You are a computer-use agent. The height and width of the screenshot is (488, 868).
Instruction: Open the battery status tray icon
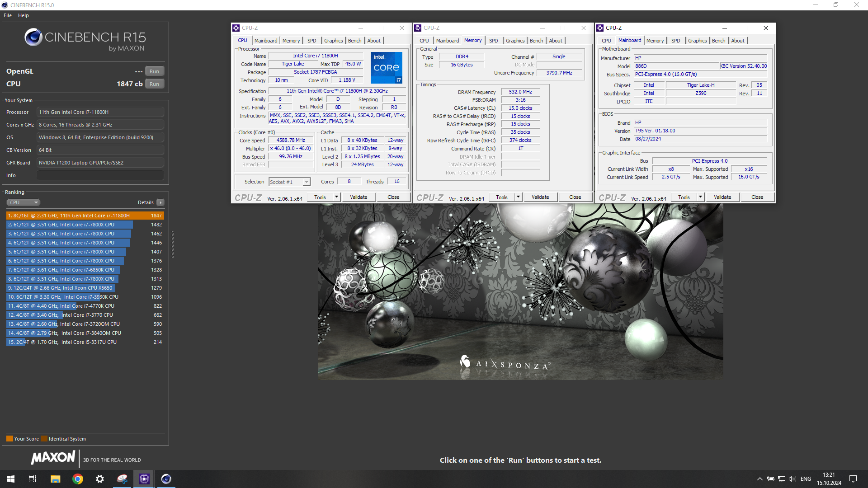pos(770,479)
